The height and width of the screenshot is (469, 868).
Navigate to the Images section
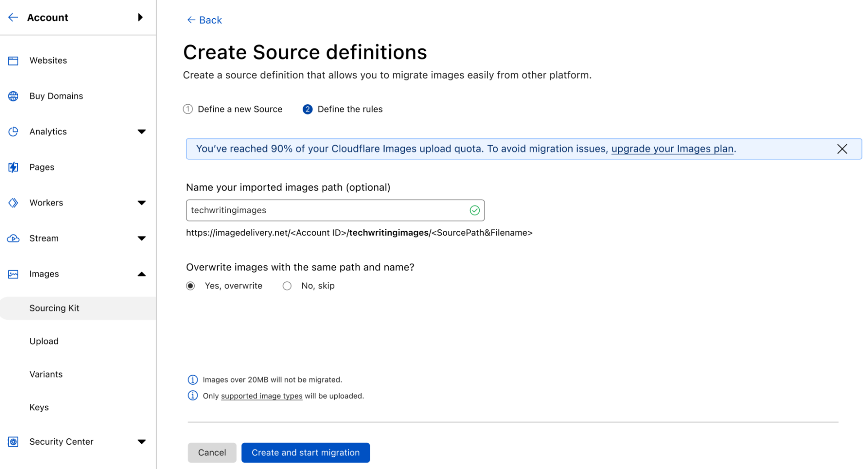(44, 273)
